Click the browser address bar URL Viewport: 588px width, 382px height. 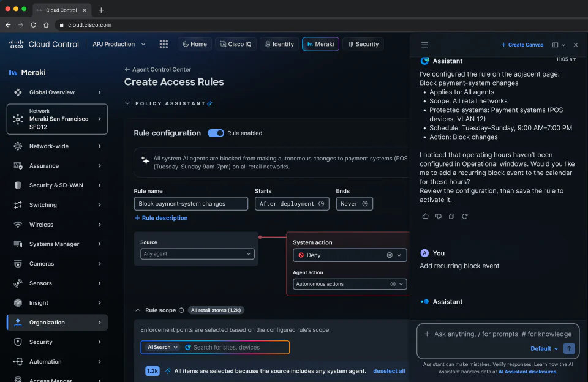(x=89, y=25)
